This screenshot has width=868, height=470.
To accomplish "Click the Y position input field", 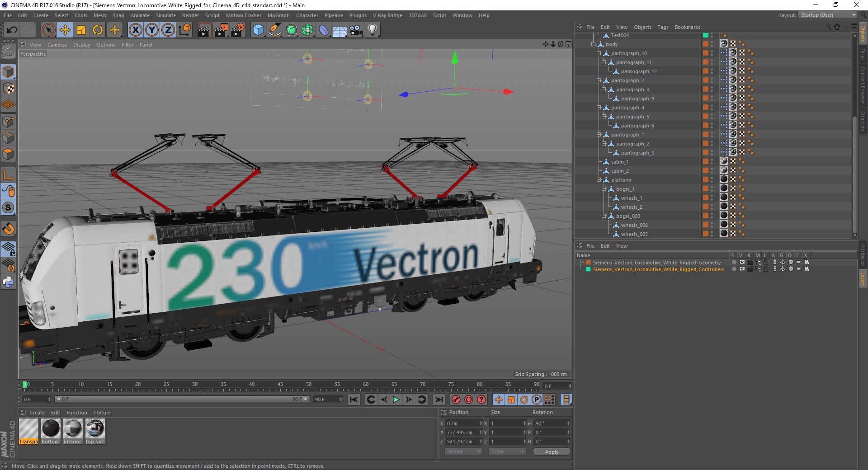I will [x=463, y=432].
